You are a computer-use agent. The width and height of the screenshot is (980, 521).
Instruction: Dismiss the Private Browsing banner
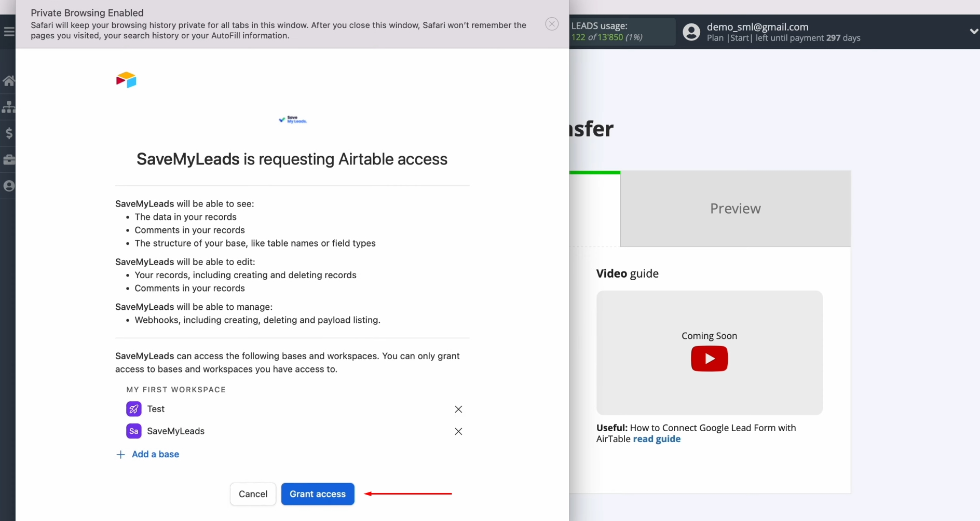tap(552, 24)
